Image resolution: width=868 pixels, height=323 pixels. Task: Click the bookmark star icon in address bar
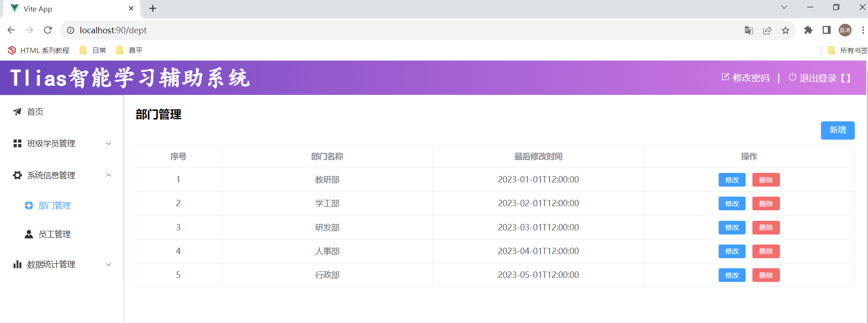(x=785, y=31)
